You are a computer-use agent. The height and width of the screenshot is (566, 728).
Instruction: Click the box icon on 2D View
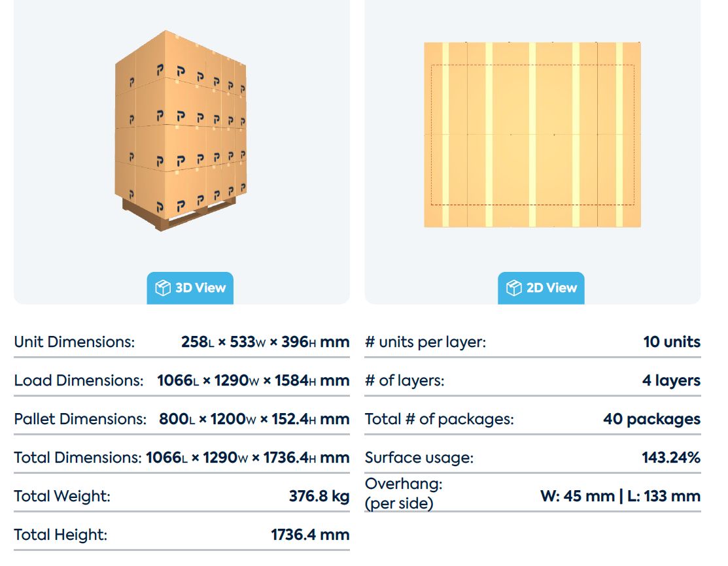[514, 288]
